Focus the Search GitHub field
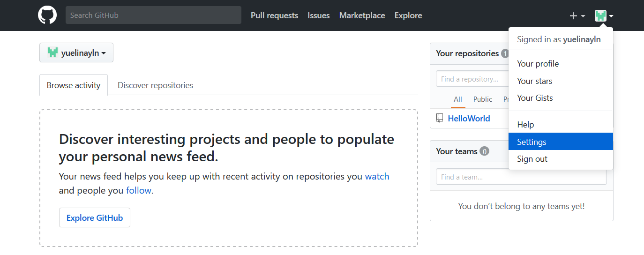644x255 pixels. (x=153, y=15)
